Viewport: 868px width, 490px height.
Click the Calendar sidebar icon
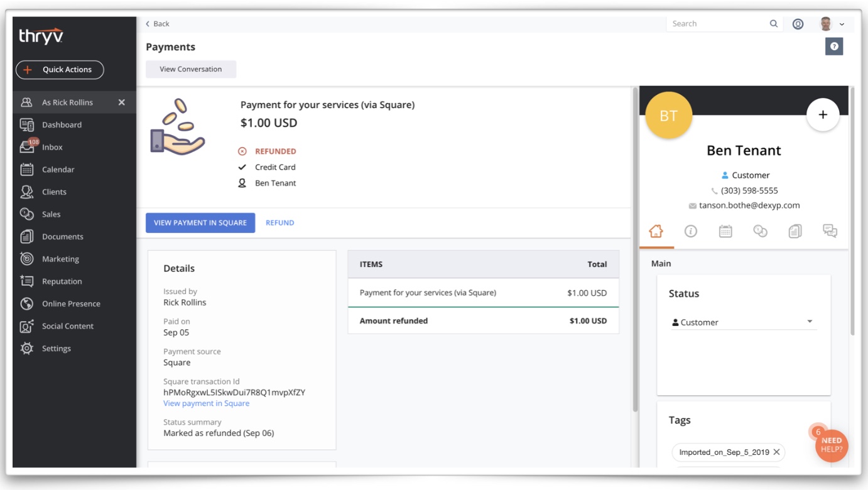pos(27,170)
